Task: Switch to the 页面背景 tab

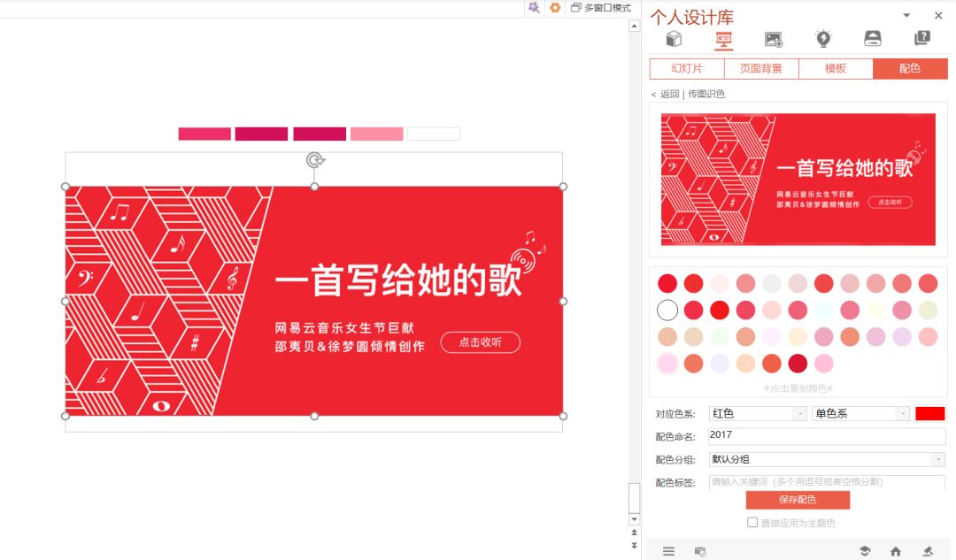Action: tap(761, 69)
